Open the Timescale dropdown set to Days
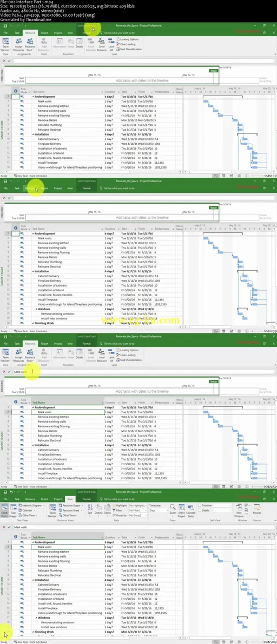 [159, 509]
